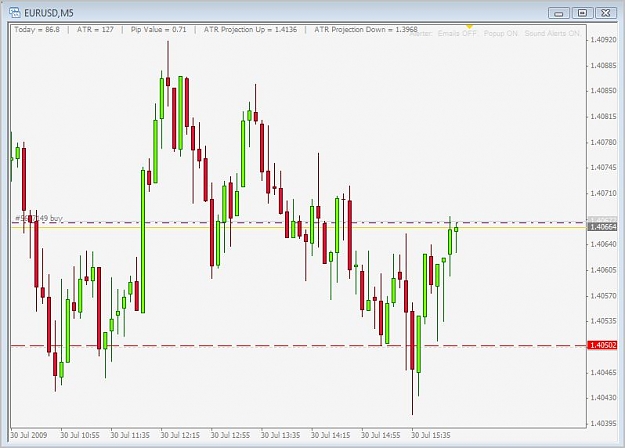The image size is (625, 448).
Task: Select the 'Today = 86.8' indicator label
Action: 37,29
